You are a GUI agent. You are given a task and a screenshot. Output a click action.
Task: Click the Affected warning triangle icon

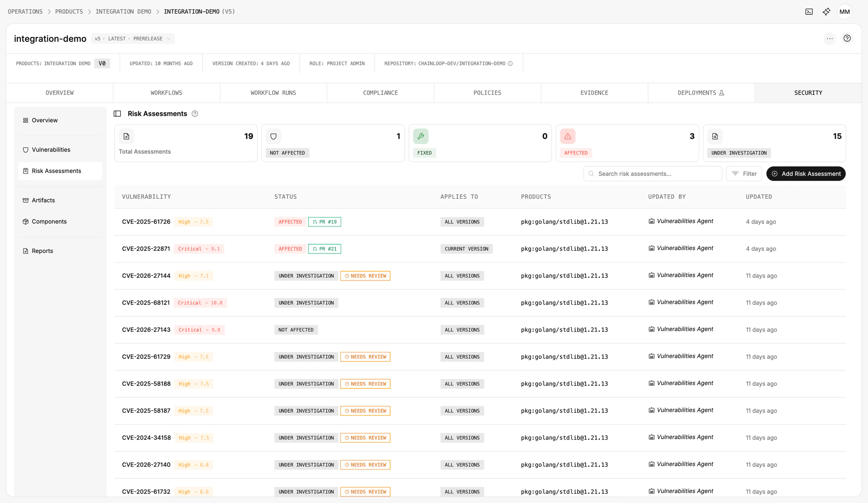point(568,136)
